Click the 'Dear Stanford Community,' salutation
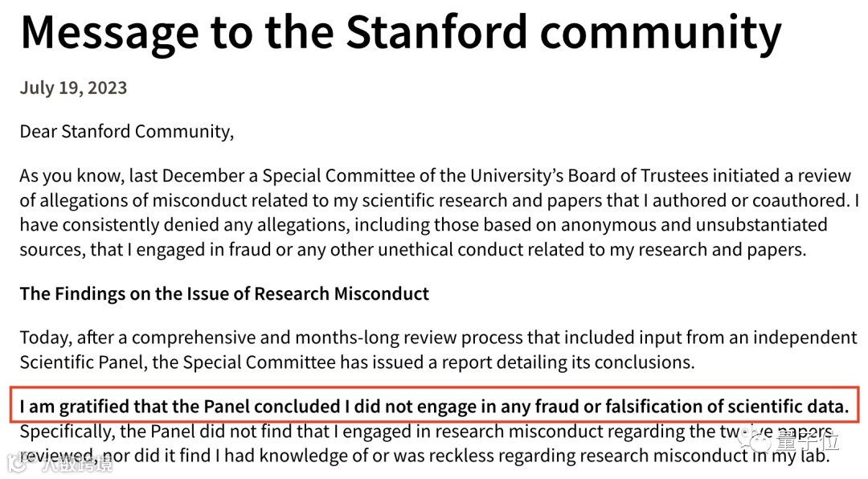 [127, 132]
